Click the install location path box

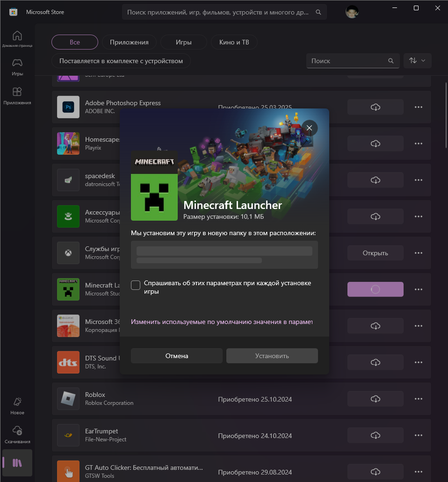[224, 255]
